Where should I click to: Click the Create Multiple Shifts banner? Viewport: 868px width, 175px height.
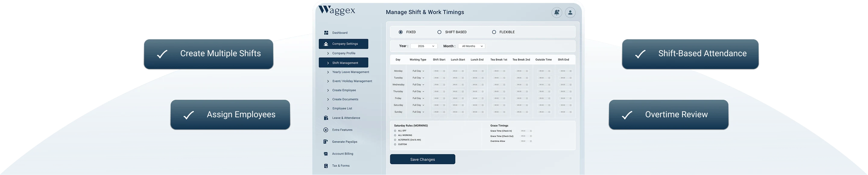[209, 54]
